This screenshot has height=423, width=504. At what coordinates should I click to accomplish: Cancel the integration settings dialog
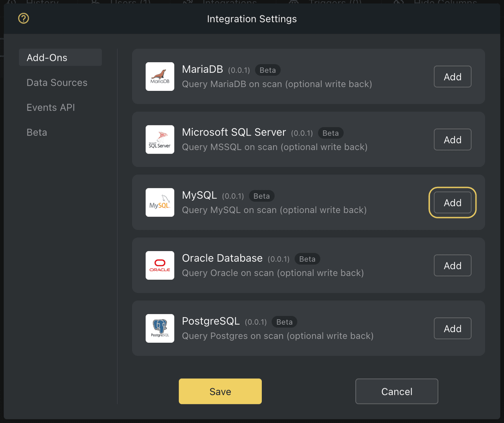coord(397,391)
